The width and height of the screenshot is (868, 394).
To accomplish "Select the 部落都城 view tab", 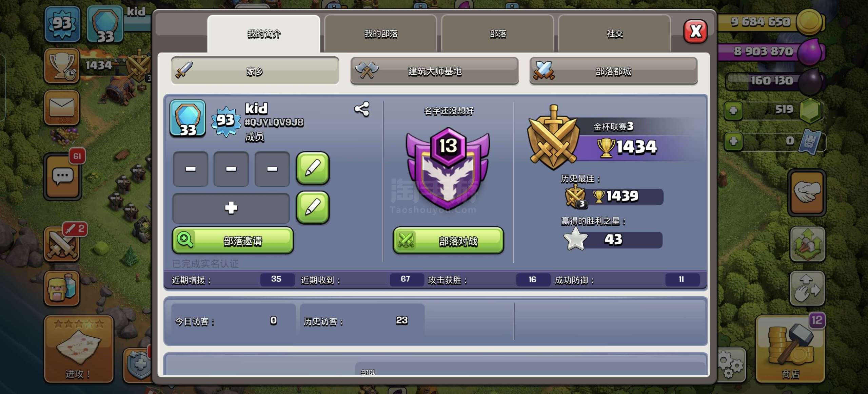I will click(x=614, y=71).
